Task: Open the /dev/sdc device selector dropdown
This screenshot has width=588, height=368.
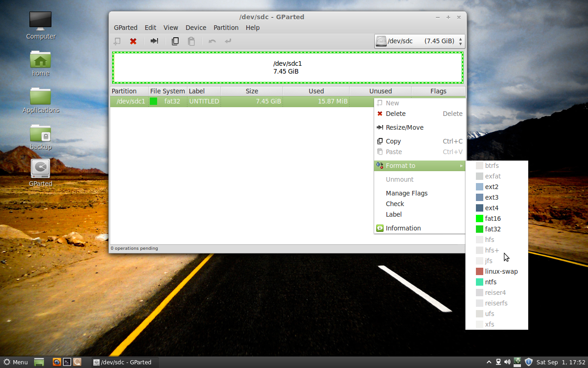Action: pyautogui.click(x=420, y=41)
